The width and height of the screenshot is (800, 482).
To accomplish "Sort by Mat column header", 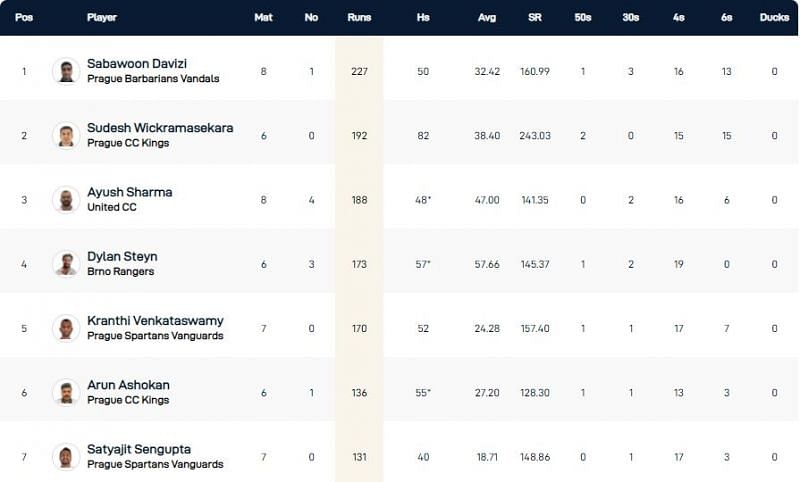I will pyautogui.click(x=263, y=18).
